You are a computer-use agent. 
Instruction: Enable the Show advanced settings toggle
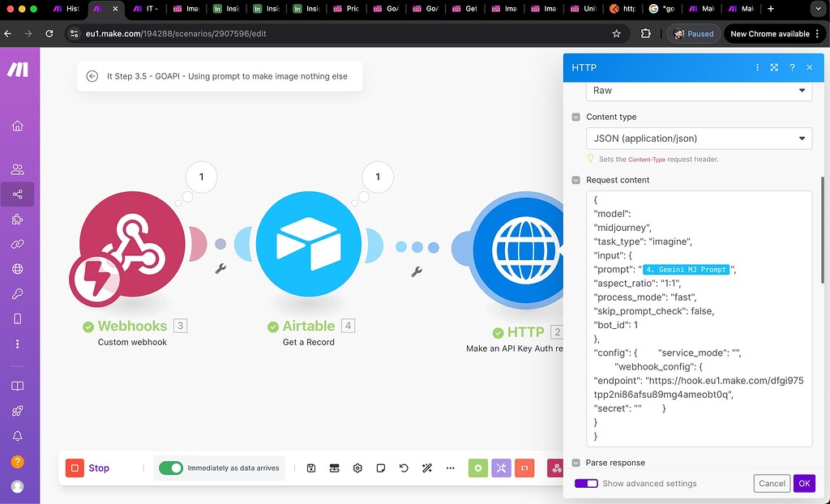click(x=584, y=483)
